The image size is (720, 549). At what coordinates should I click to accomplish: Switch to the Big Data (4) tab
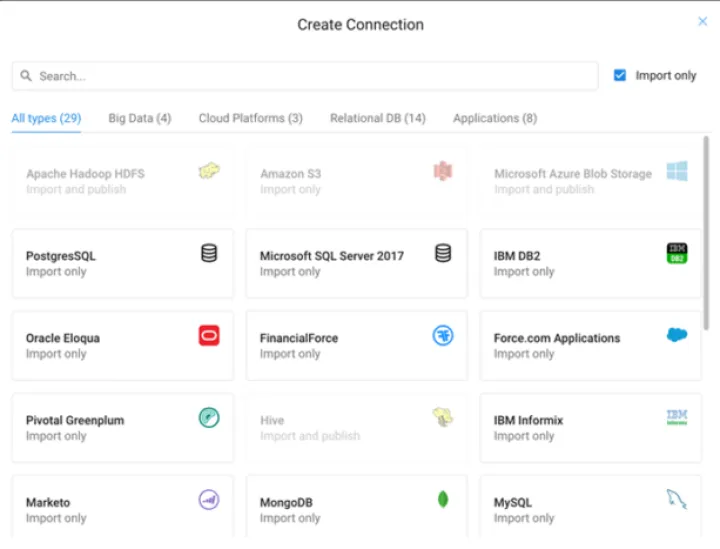point(139,118)
